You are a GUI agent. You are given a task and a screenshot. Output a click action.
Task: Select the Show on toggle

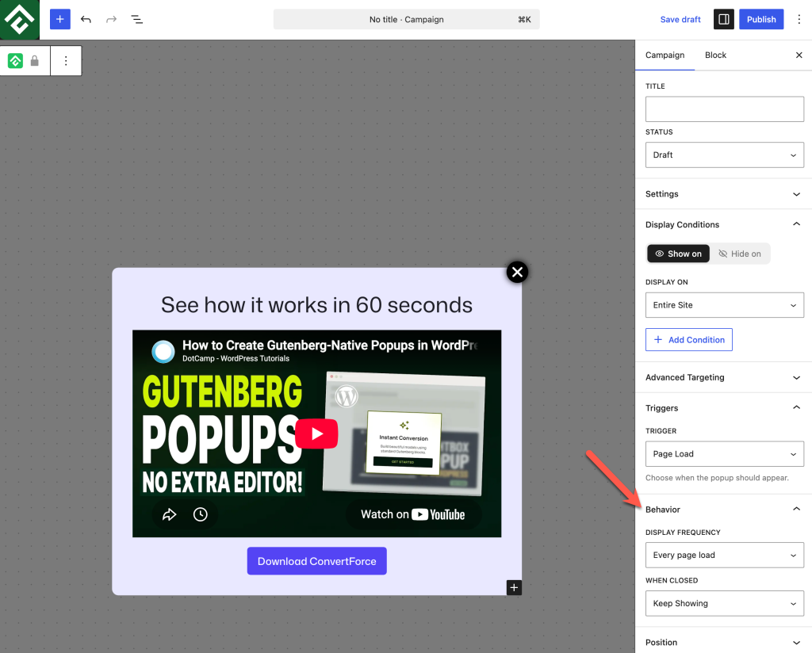pyautogui.click(x=678, y=254)
